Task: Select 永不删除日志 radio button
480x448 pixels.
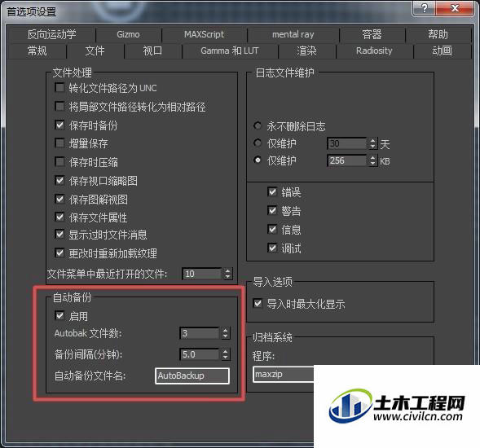Action: pos(258,125)
